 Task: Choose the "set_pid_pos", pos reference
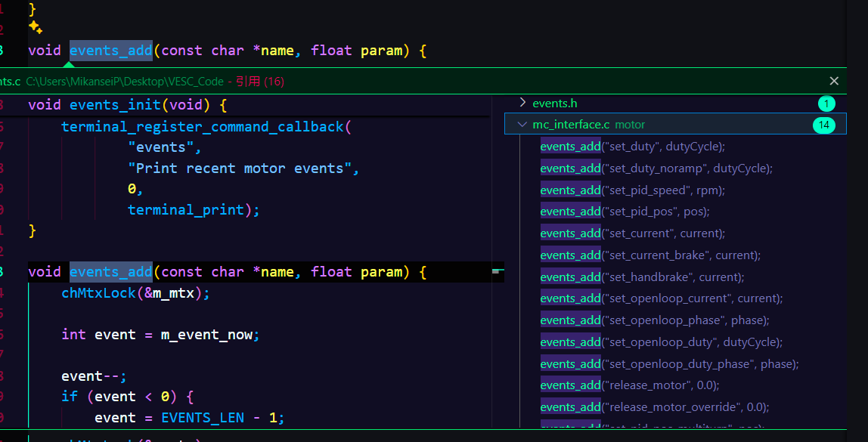(x=625, y=212)
